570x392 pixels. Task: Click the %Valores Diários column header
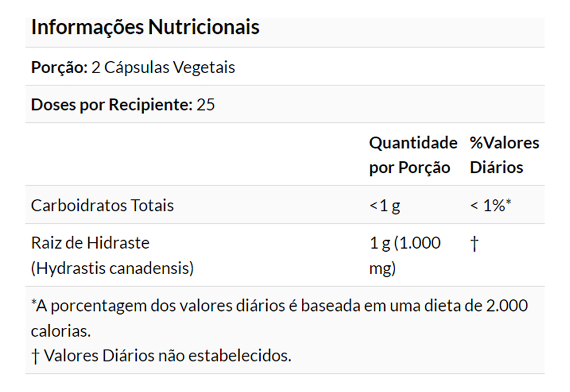[504, 155]
